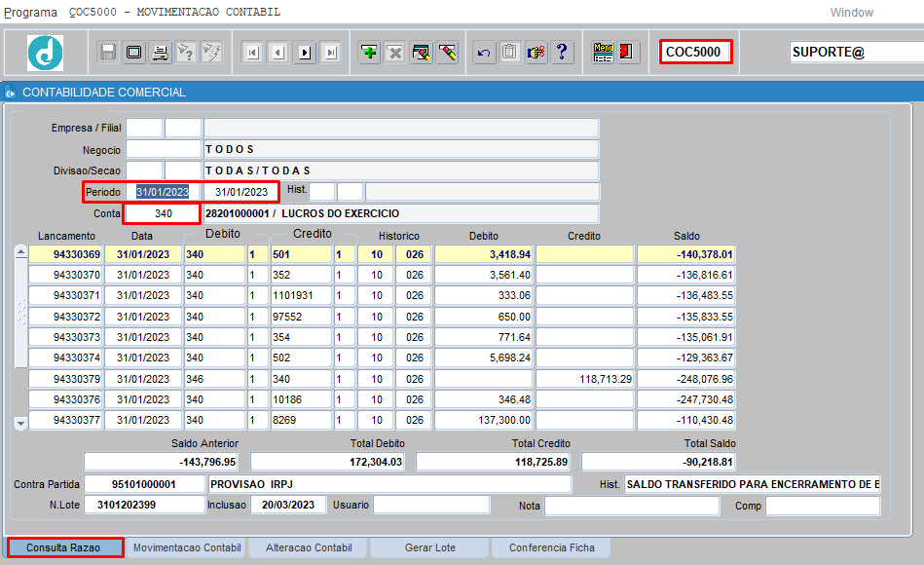Click the debit value 137,300.00
The width and height of the screenshot is (924, 565).
pyautogui.click(x=483, y=420)
